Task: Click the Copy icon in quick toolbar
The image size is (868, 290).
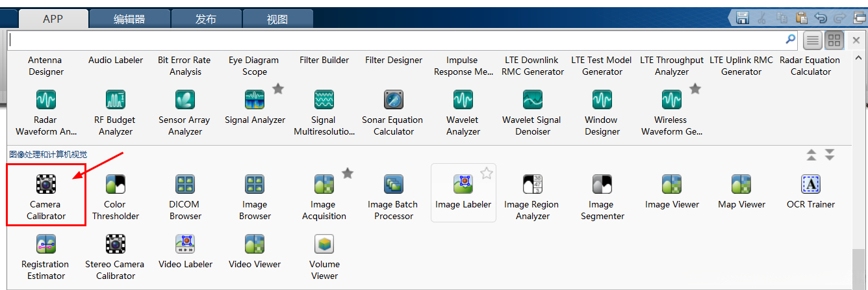Action: pyautogui.click(x=782, y=18)
